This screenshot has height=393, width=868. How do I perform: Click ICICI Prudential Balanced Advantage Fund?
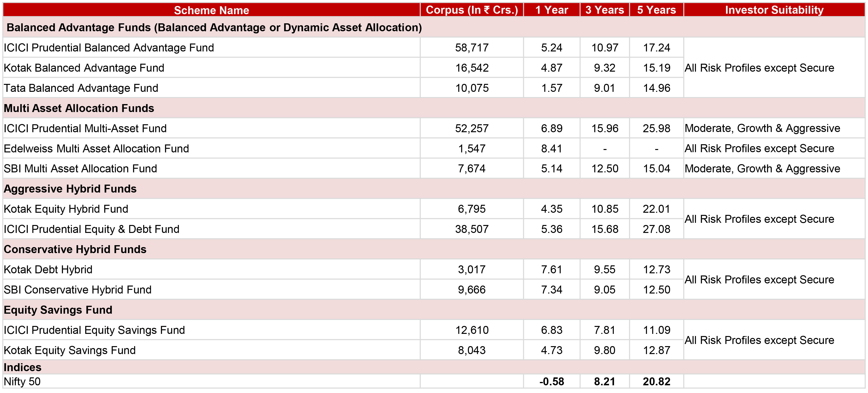point(109,48)
